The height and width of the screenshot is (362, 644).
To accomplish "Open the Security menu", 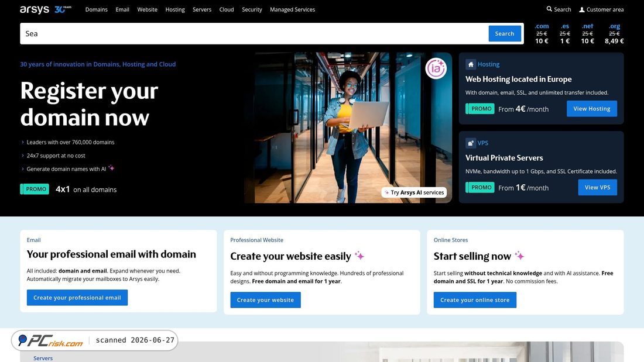I will pyautogui.click(x=252, y=9).
